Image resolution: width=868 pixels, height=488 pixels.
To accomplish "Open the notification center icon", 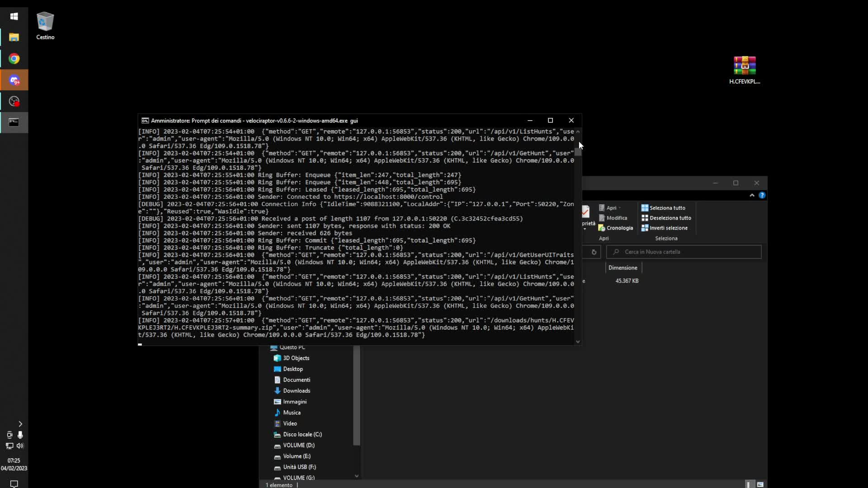I will (14, 483).
